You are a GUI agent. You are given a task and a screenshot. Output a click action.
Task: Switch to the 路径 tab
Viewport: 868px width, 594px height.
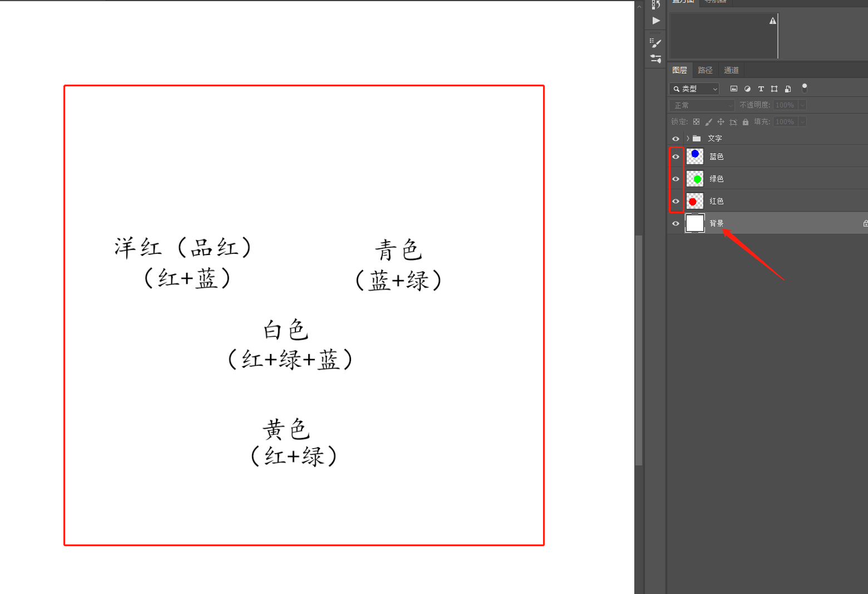705,70
